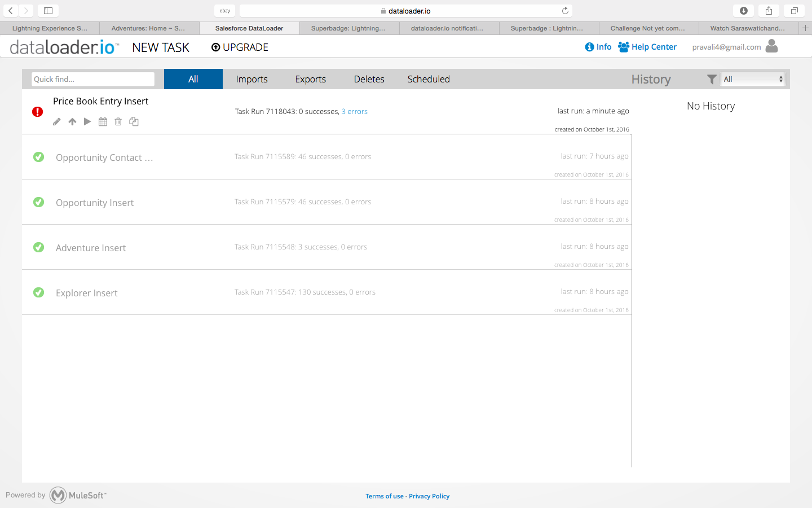
Task: Click green check icon for Explorer Insert
Action: pos(38,292)
